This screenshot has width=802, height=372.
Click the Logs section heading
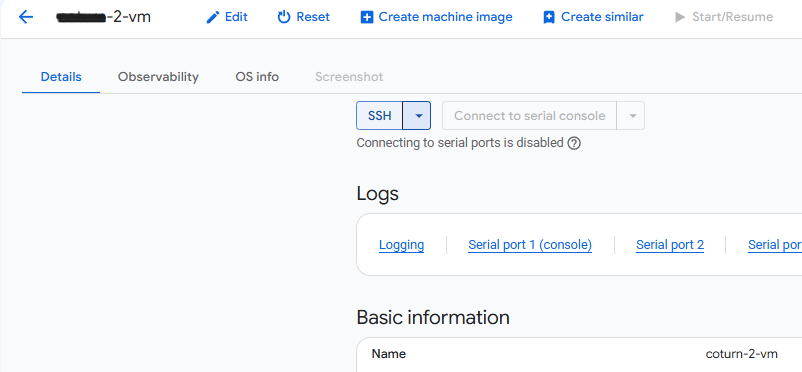(377, 194)
